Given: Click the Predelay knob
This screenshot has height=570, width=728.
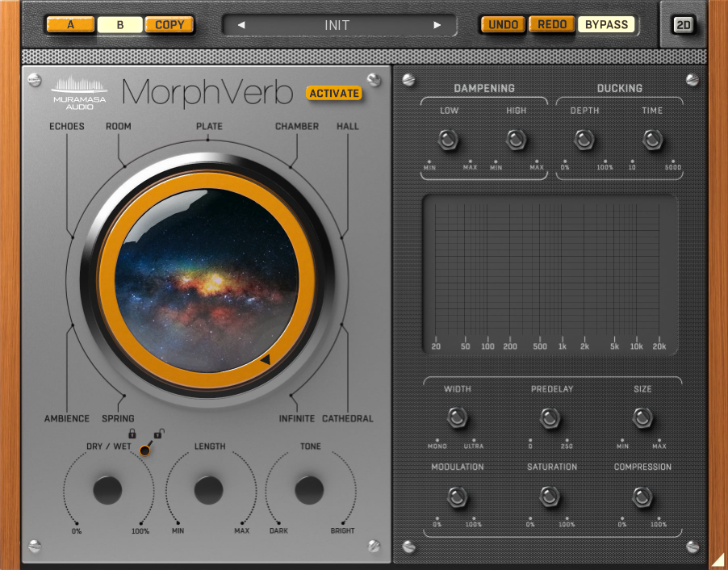Looking at the screenshot, I should pos(550,418).
